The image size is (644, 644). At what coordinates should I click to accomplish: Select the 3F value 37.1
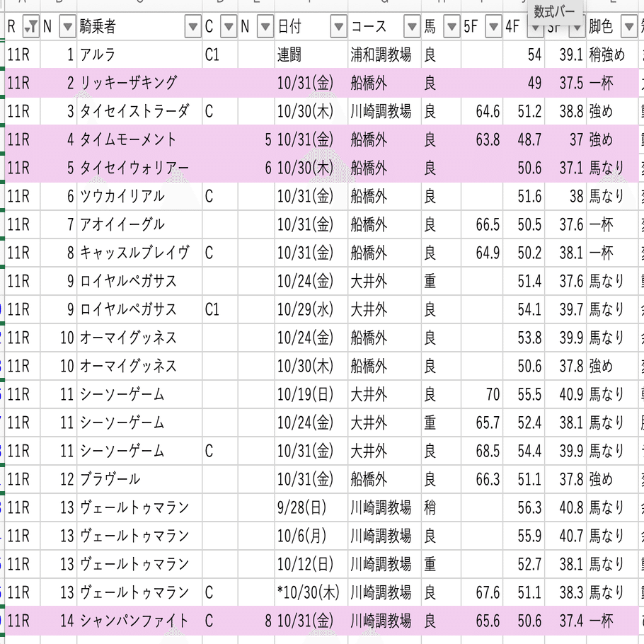pos(565,168)
